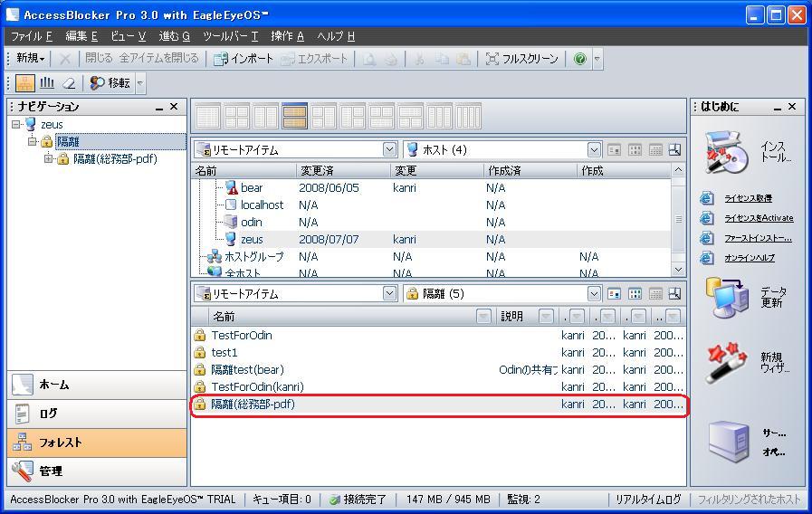Click the ホスト pane popout view icon
The image size is (812, 514).
click(674, 149)
